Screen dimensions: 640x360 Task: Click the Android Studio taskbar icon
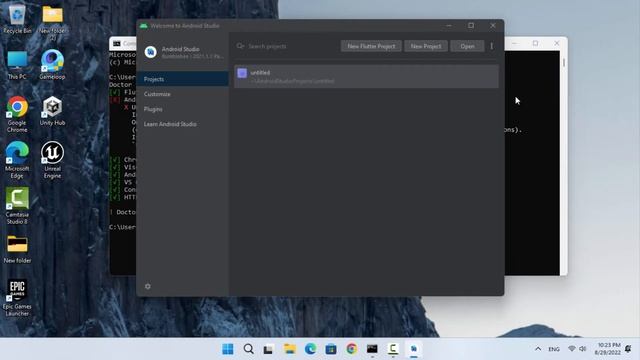[413, 349]
